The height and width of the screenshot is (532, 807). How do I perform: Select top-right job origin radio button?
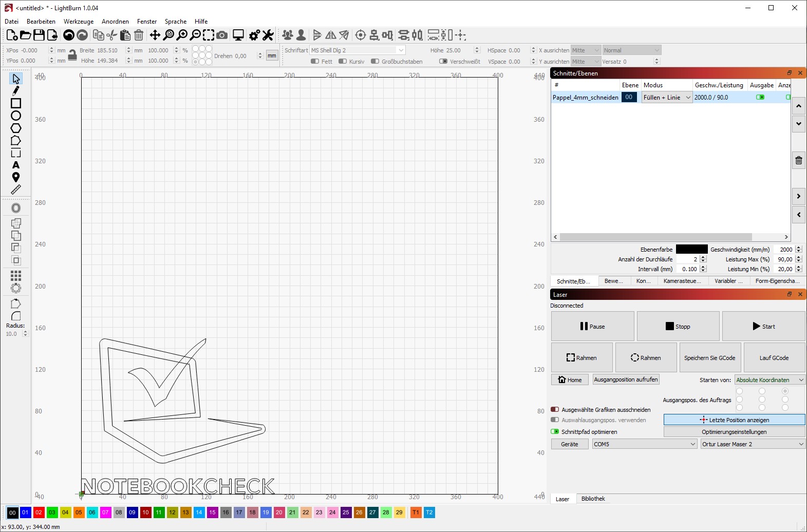785,391
